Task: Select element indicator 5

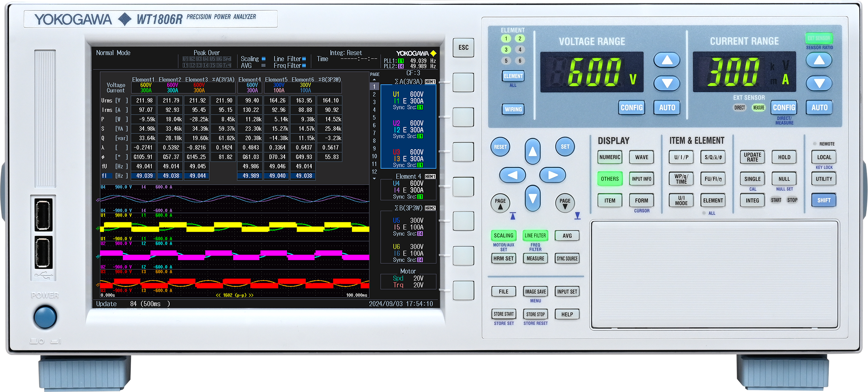Action: point(506,61)
